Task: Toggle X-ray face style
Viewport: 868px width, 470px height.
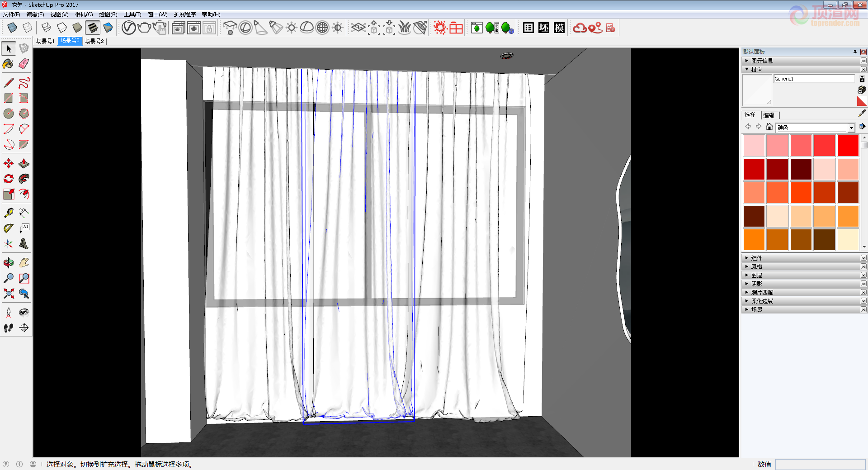Action: click(x=12, y=28)
